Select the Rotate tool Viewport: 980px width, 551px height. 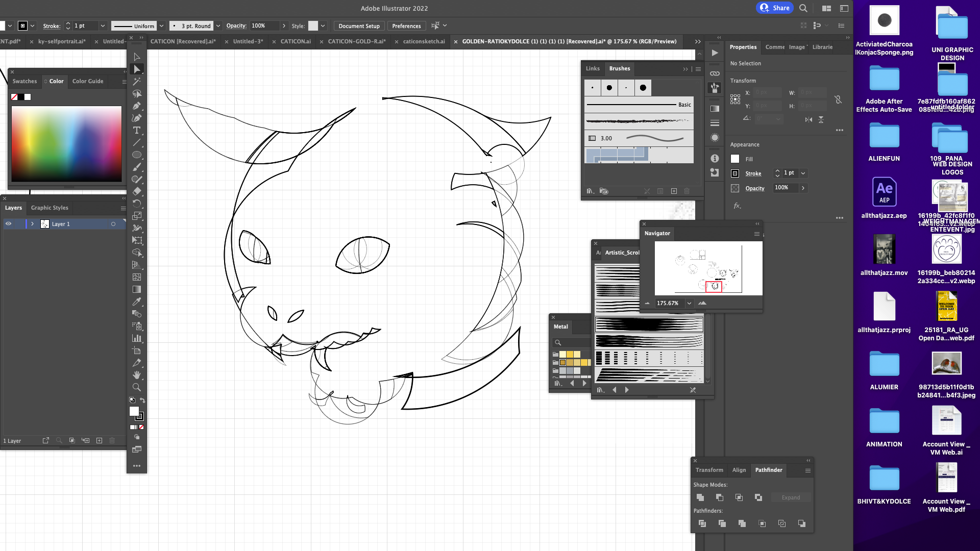coord(137,204)
